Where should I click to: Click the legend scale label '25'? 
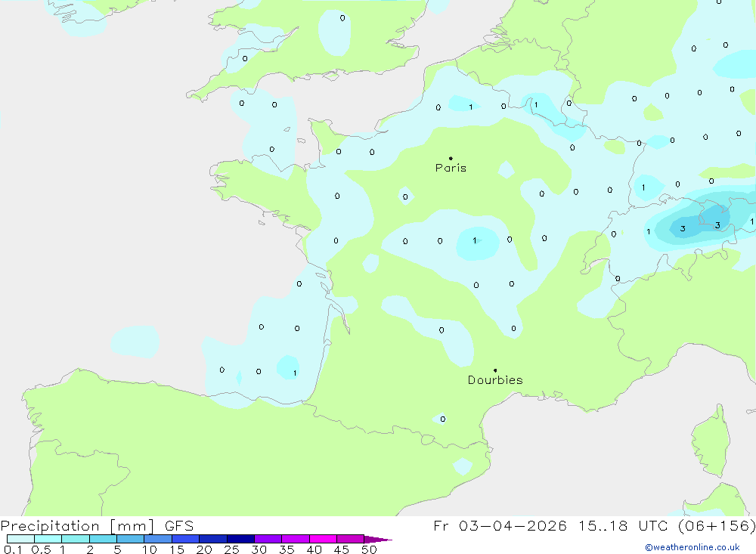pos(231,549)
